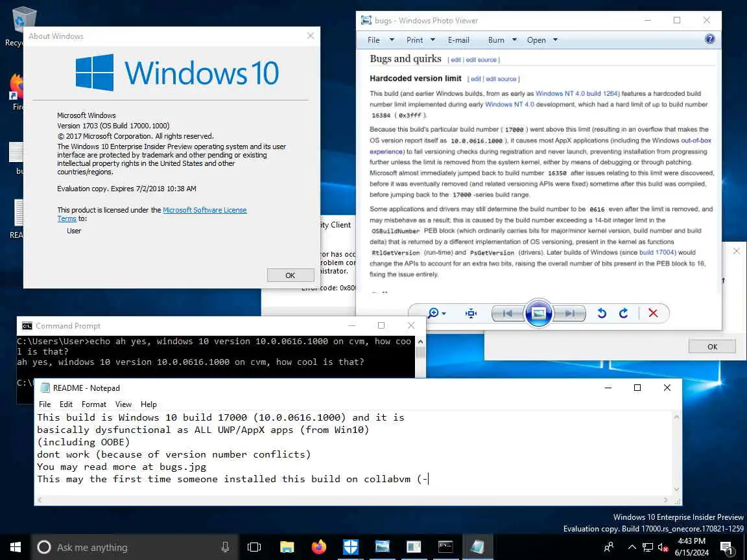Open Notepad Format menu
The height and width of the screenshot is (560, 747).
[94, 404]
